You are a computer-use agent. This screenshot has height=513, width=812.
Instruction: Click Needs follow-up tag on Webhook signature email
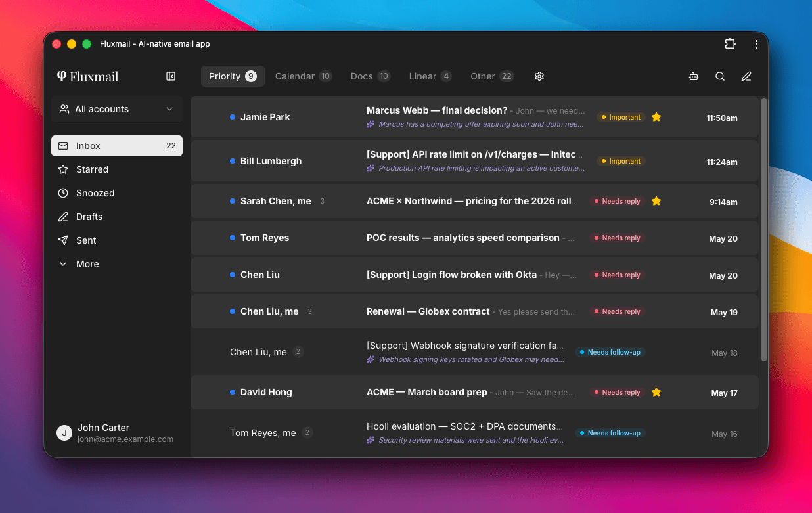tap(610, 352)
